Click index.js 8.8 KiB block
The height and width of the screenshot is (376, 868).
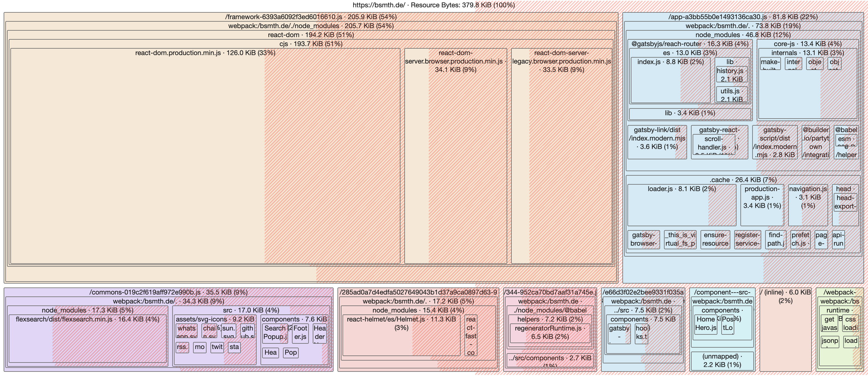pos(670,80)
